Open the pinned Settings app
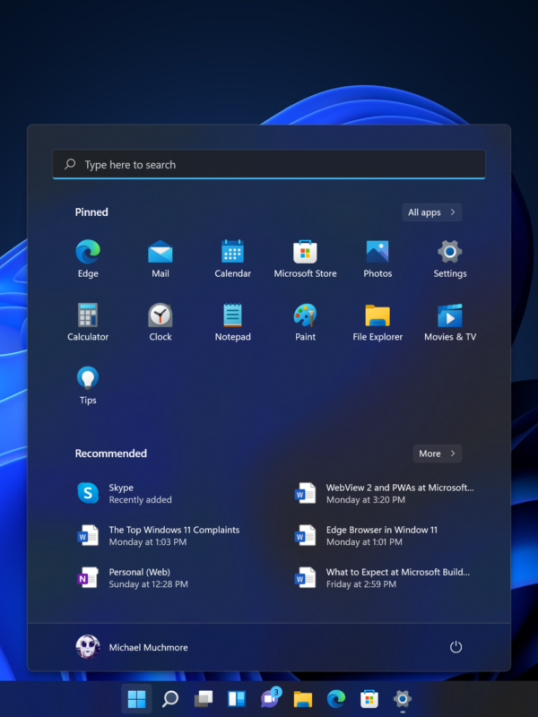Screen dimensions: 538x717 point(450,258)
